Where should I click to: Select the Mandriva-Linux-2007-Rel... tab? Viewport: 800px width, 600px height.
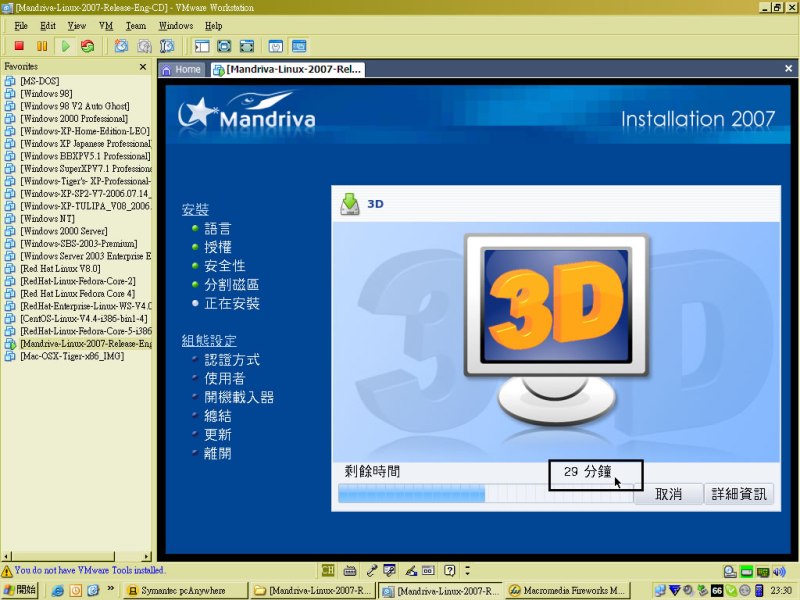288,69
